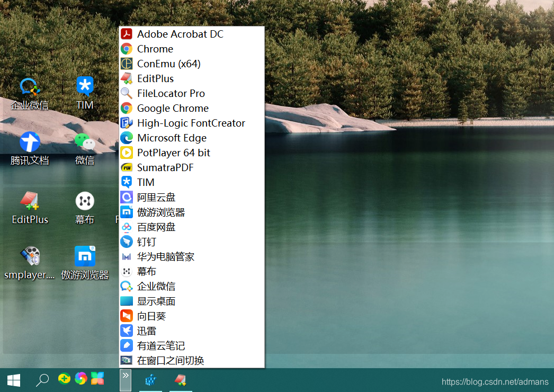Select 在窗口之间切换 in the list
The width and height of the screenshot is (554, 392).
pyautogui.click(x=192, y=361)
